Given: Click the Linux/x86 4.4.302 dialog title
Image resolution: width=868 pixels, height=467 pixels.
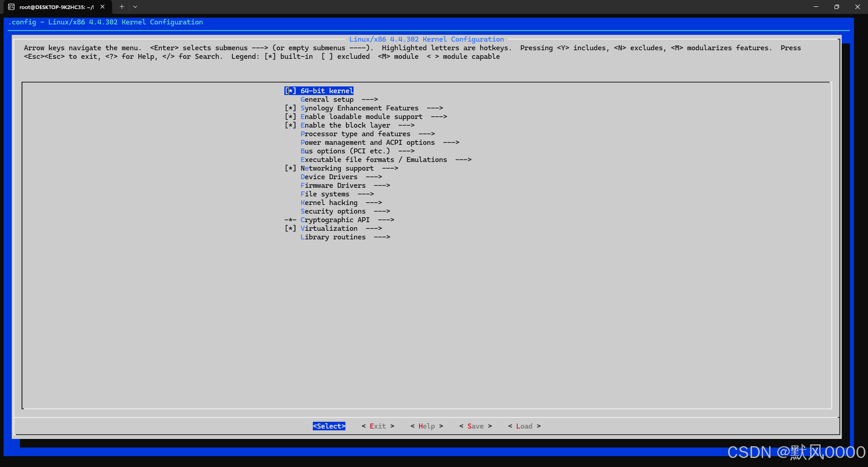Looking at the screenshot, I should pos(426,39).
